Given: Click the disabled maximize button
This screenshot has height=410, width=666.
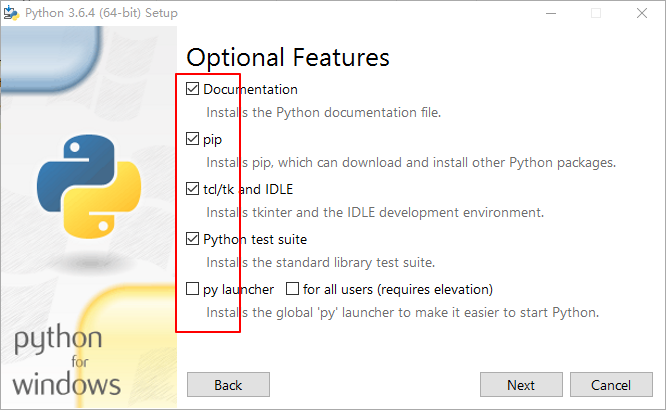Looking at the screenshot, I should coord(596,13).
